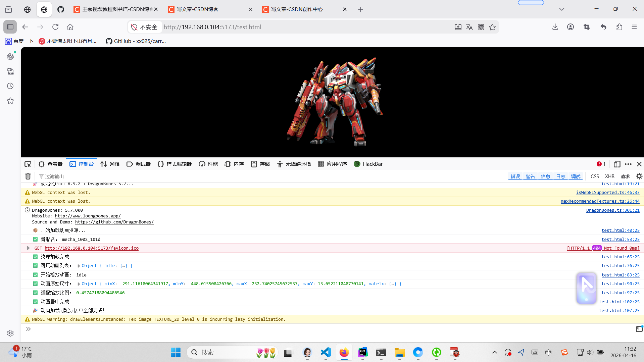Open the 存储 storage tab
Screen dimensions: 644x362
coord(260,164)
